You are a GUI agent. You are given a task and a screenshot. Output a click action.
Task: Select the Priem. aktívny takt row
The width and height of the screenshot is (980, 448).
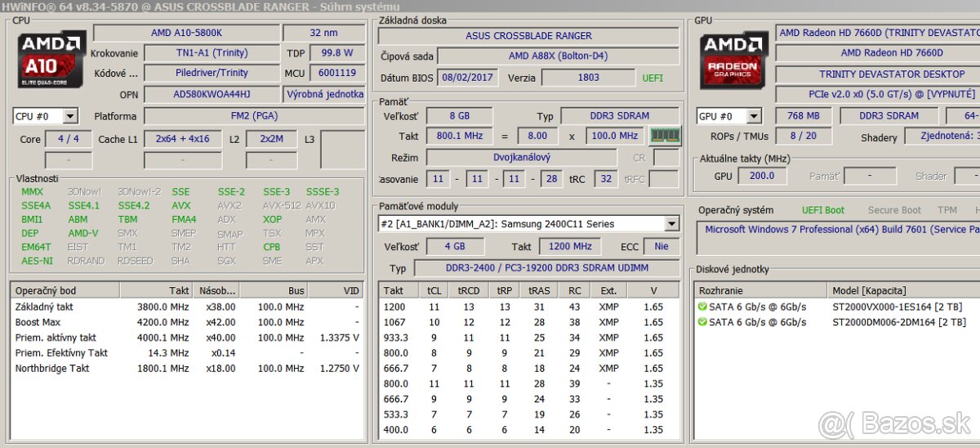(x=187, y=338)
